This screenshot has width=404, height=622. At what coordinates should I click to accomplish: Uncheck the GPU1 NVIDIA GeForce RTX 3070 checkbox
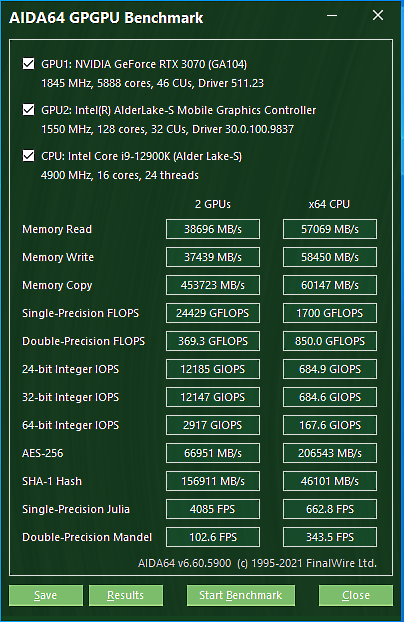pyautogui.click(x=28, y=63)
